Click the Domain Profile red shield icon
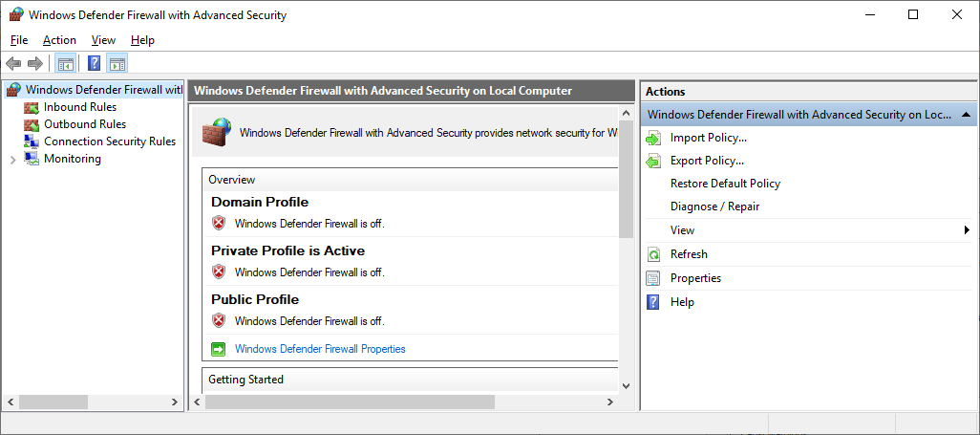 [x=218, y=223]
